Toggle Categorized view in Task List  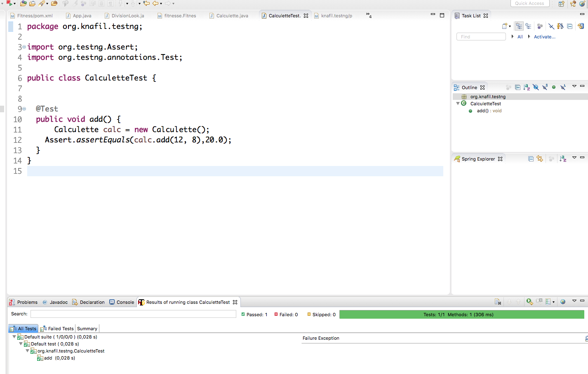(x=519, y=26)
